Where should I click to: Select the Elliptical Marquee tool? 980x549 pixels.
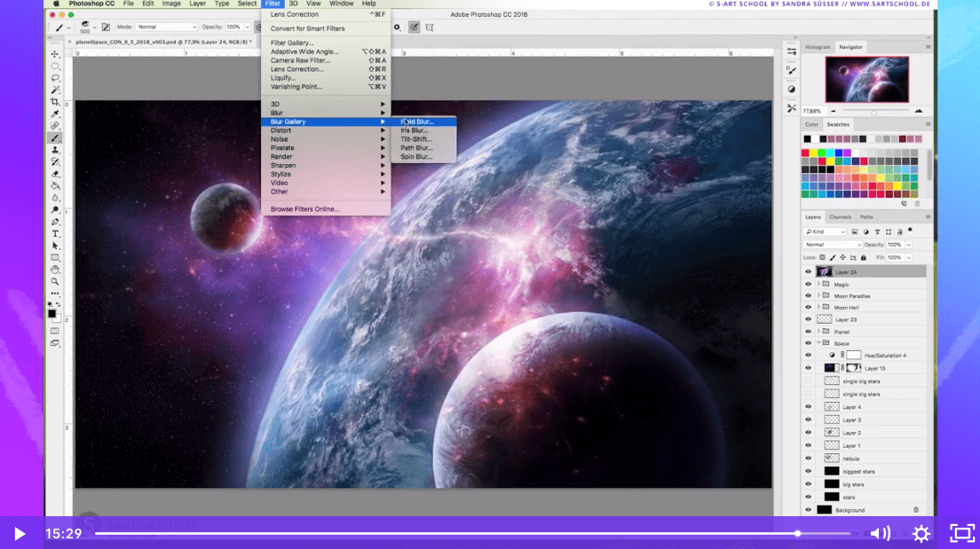[x=55, y=67]
